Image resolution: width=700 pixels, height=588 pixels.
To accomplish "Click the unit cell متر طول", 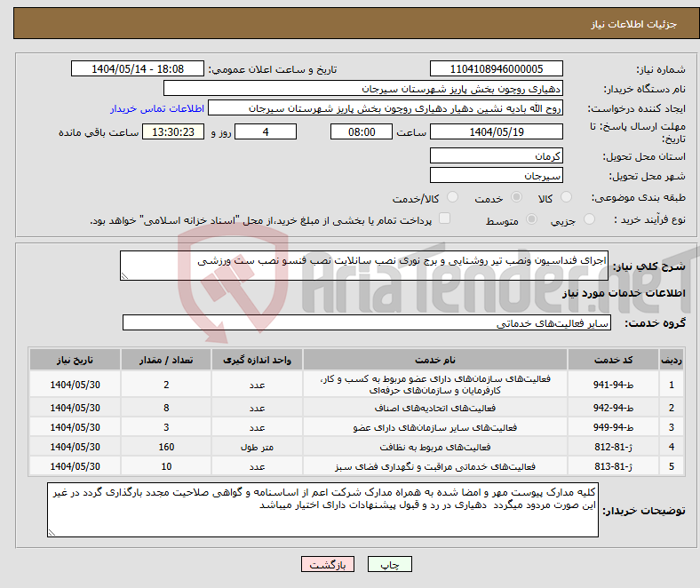I will (257, 448).
